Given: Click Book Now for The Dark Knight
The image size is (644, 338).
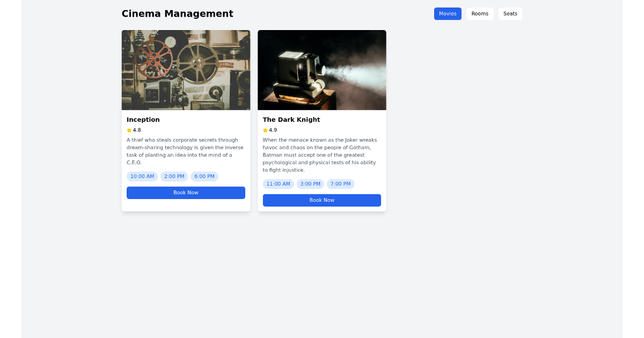Looking at the screenshot, I should [321, 200].
